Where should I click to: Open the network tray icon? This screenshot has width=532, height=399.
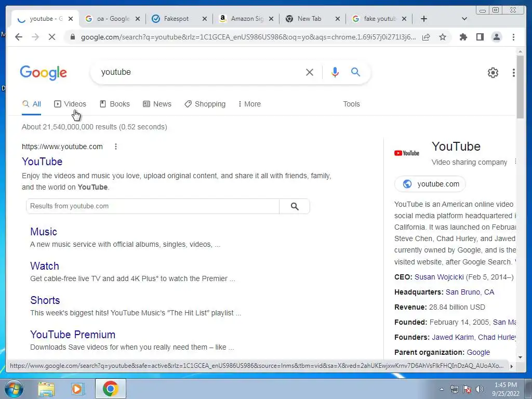tap(454, 389)
